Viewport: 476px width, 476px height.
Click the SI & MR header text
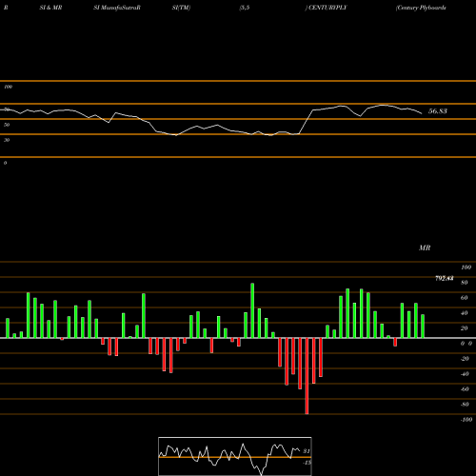click(50, 8)
